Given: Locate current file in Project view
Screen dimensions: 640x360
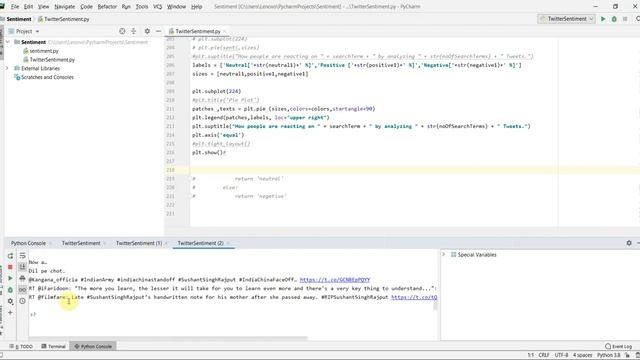Looking at the screenshot, I should click(x=122, y=31).
